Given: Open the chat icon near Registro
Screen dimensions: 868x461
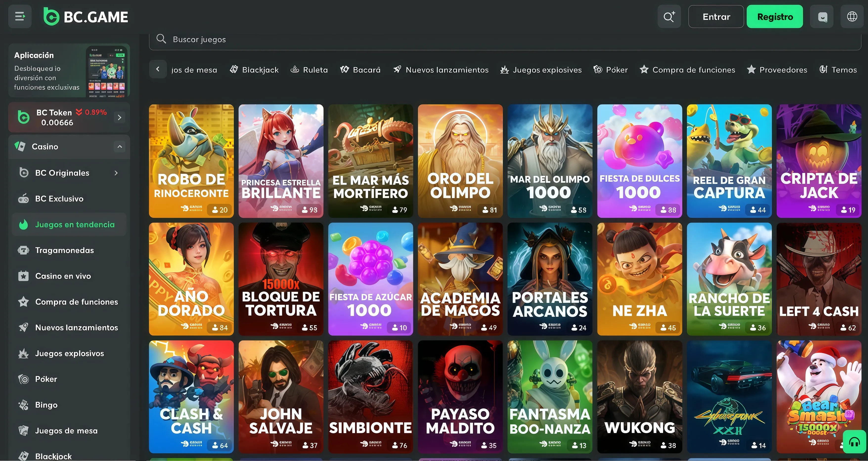Looking at the screenshot, I should (822, 16).
